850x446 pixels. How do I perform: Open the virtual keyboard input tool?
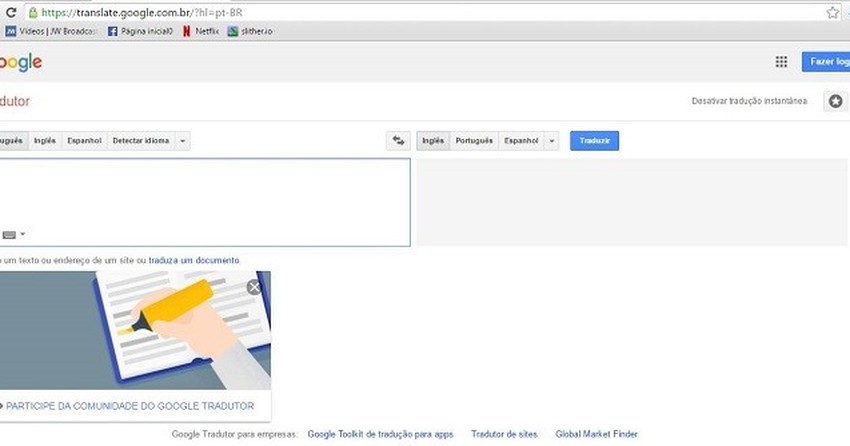point(9,235)
